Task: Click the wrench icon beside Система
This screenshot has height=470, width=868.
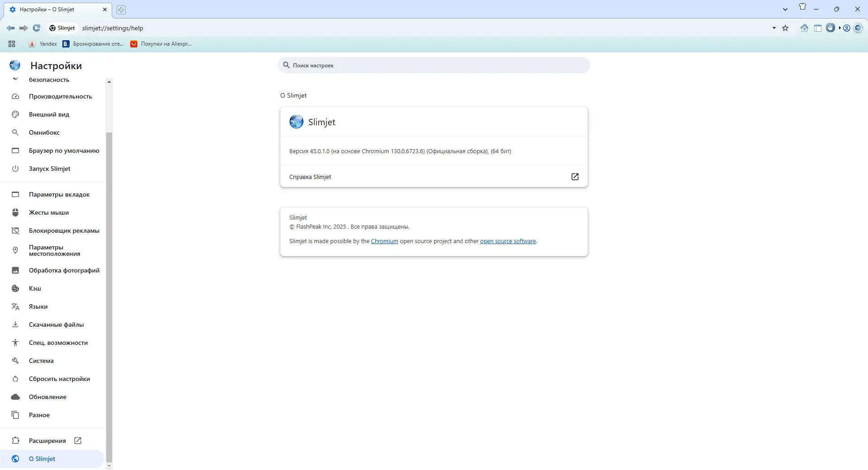Action: click(15, 361)
